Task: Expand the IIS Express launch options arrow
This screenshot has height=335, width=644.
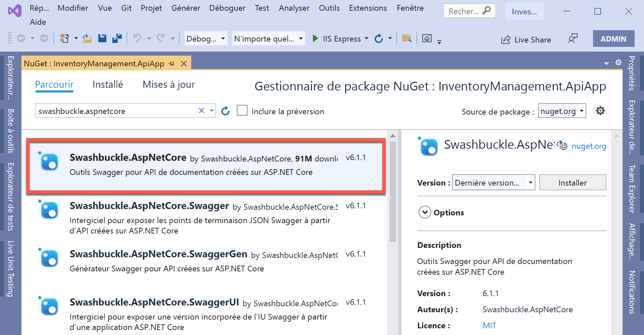Action: 367,39
